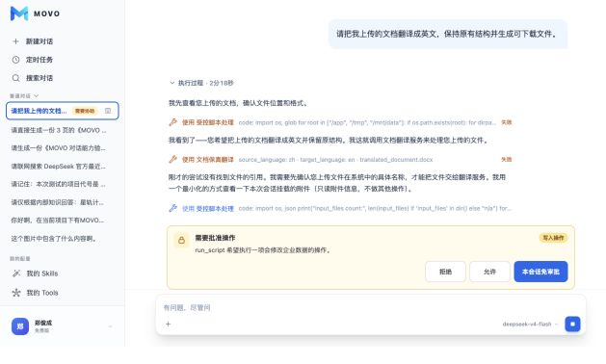Click the wrench icon on the 文档保真翻译 step
The height and width of the screenshot is (364, 606).
(x=172, y=159)
